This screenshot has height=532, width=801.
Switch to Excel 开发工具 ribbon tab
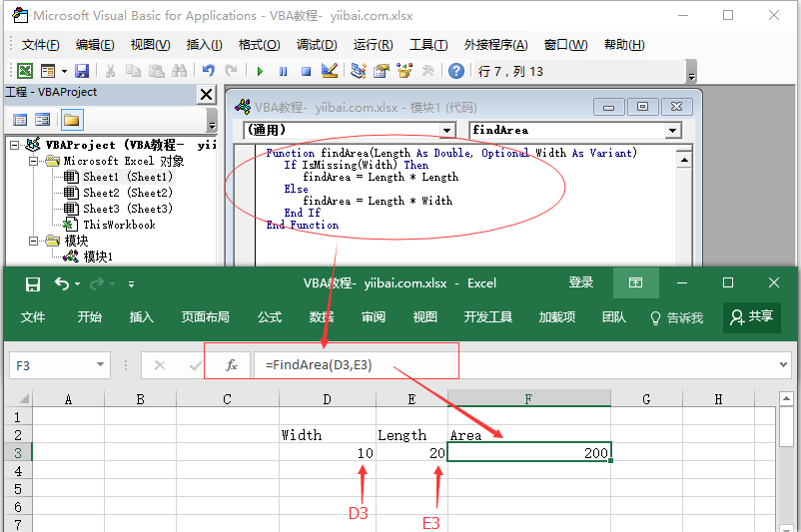[487, 317]
